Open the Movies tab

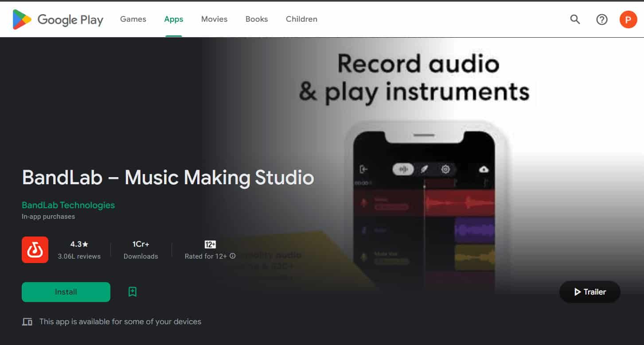coord(214,19)
